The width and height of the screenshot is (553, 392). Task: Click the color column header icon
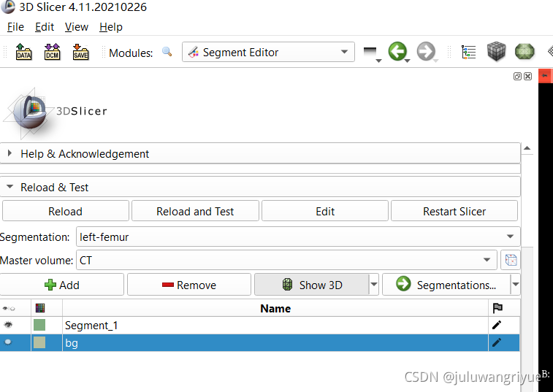click(x=40, y=309)
